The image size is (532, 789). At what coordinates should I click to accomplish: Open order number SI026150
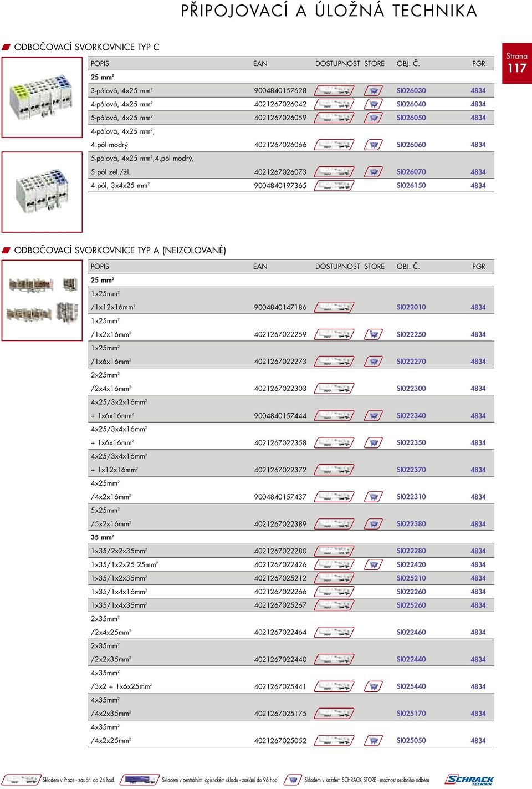(x=411, y=186)
